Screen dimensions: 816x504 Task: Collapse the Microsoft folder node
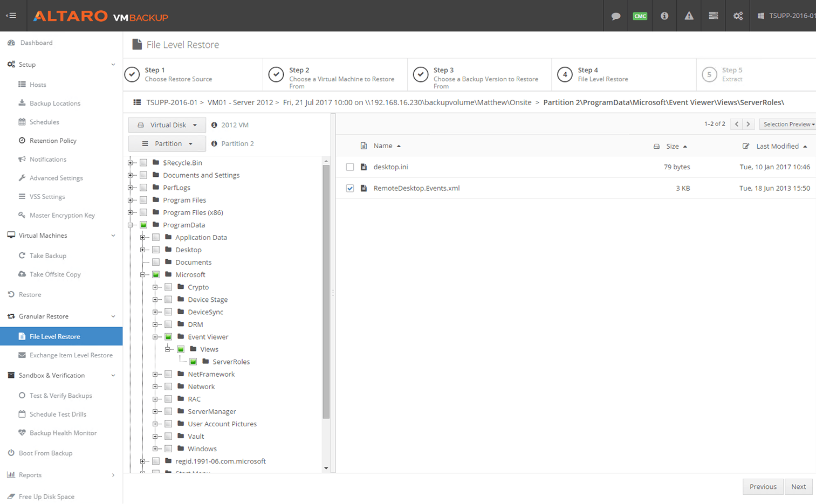click(x=143, y=274)
